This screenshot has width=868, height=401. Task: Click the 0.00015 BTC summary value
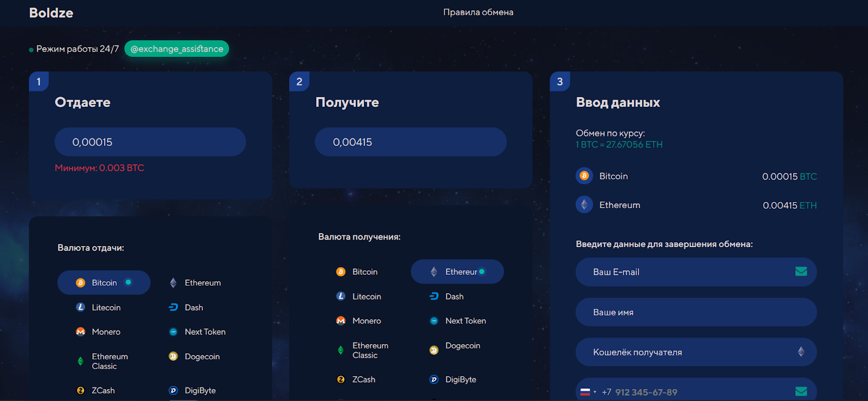(x=789, y=177)
